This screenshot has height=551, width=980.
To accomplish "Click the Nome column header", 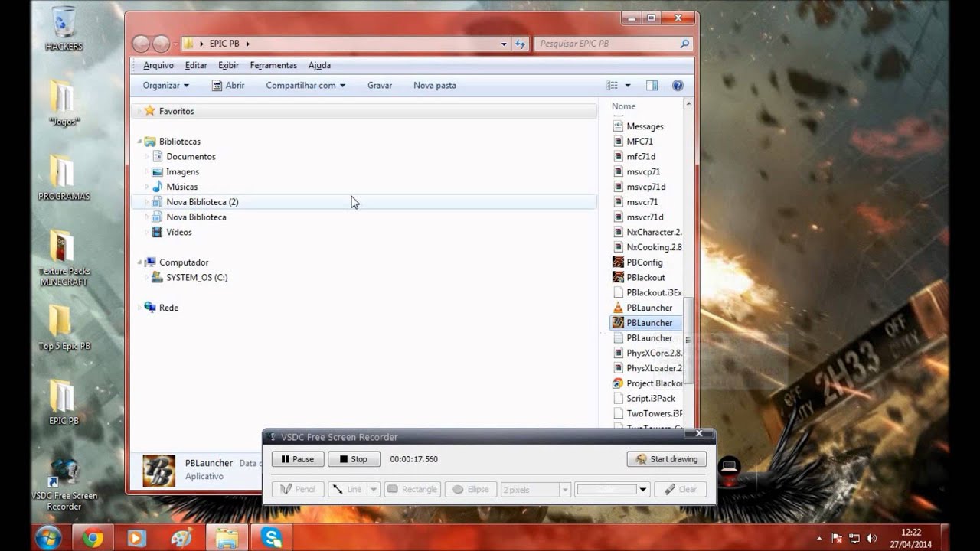I will (623, 106).
